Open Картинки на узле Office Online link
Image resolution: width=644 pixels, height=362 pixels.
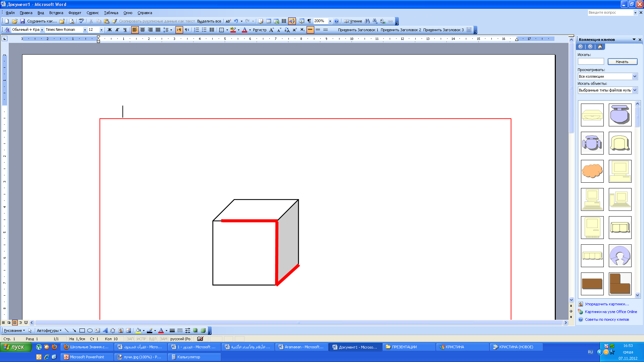click(611, 312)
